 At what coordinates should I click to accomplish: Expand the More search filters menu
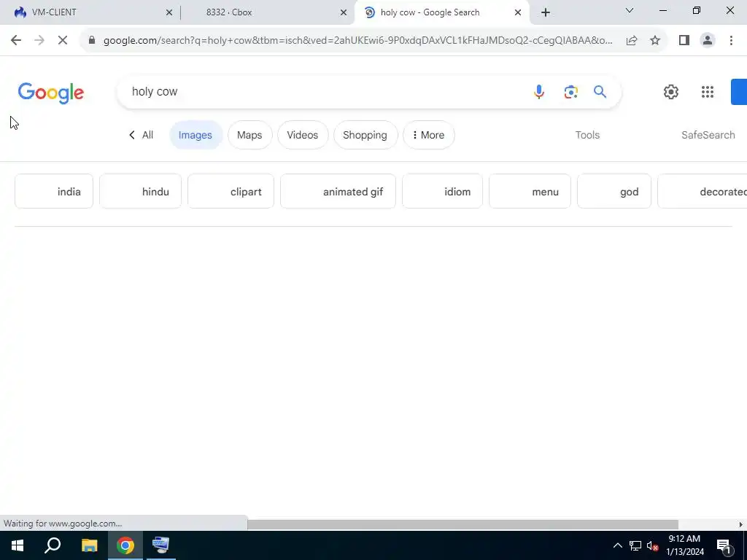click(x=429, y=135)
